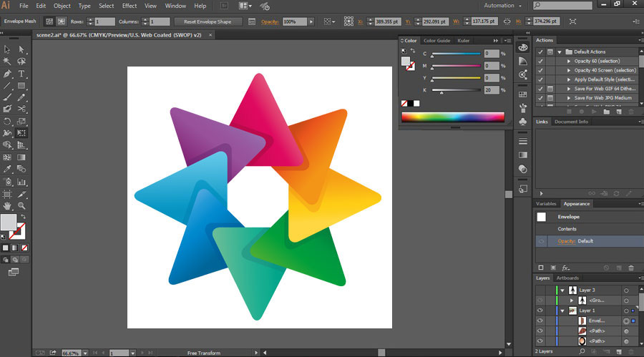644x357 pixels.
Task: Click the Reset Envelope Shape button
Action: tap(208, 21)
